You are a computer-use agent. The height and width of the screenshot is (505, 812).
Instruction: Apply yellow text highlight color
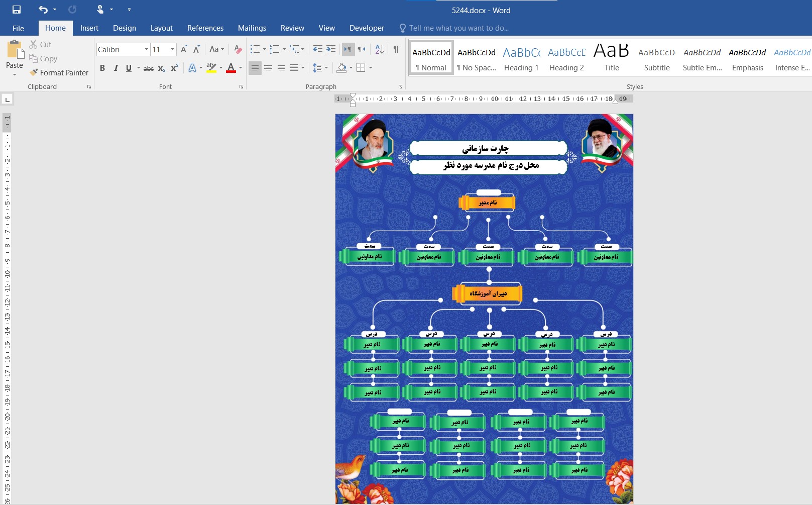click(x=211, y=68)
